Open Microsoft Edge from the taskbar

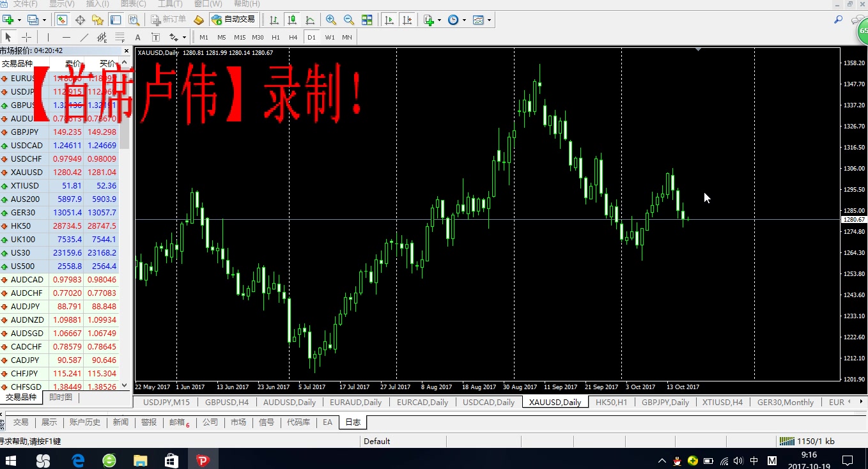coord(78,460)
